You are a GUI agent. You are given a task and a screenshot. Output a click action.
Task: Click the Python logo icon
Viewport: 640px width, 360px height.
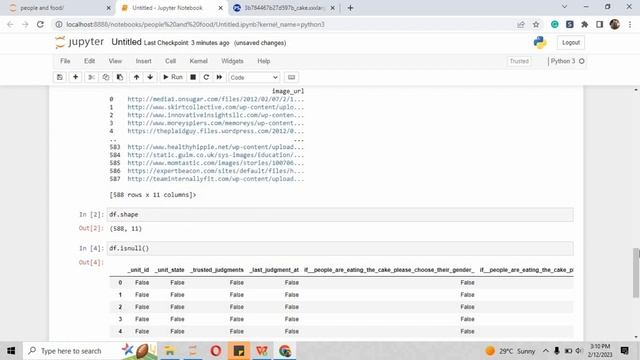(x=540, y=42)
